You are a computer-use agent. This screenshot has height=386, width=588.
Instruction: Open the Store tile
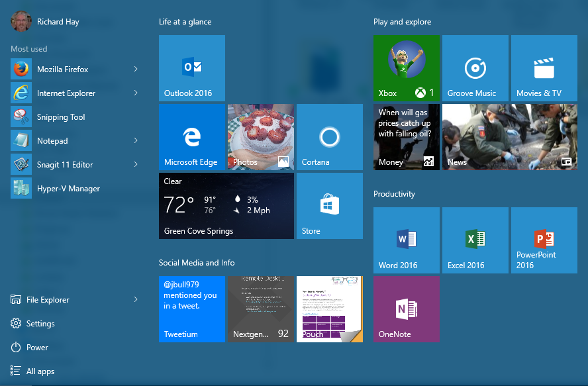(x=329, y=206)
